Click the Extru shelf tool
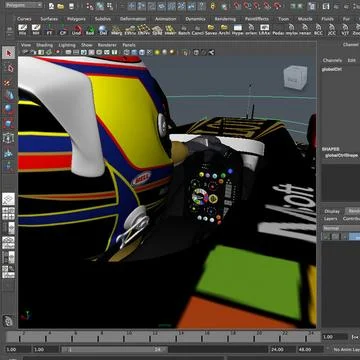 [x=130, y=29]
